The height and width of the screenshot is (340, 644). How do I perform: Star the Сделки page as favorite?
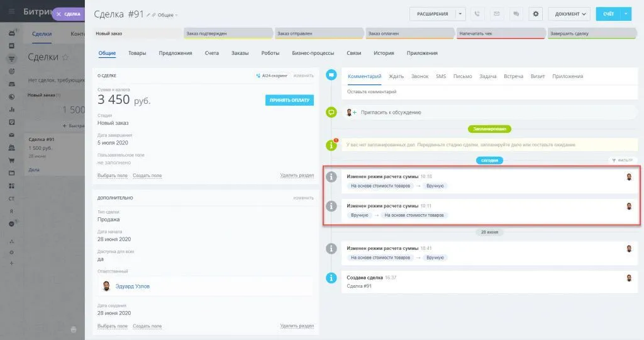65,57
